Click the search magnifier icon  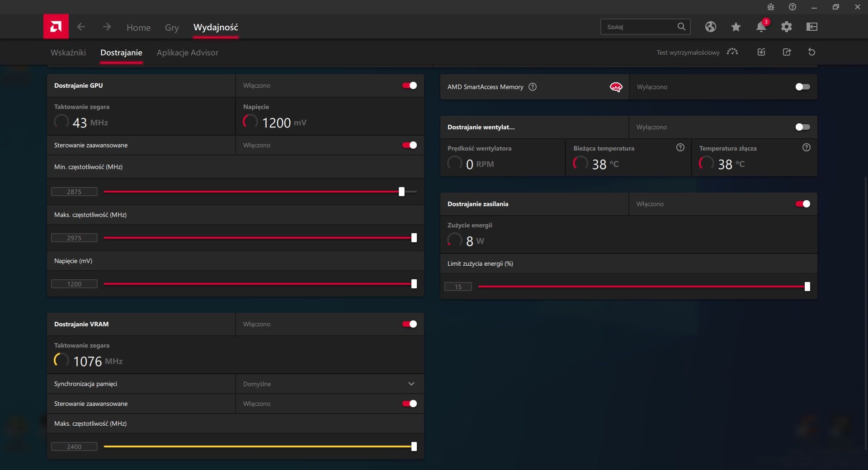tap(681, 27)
